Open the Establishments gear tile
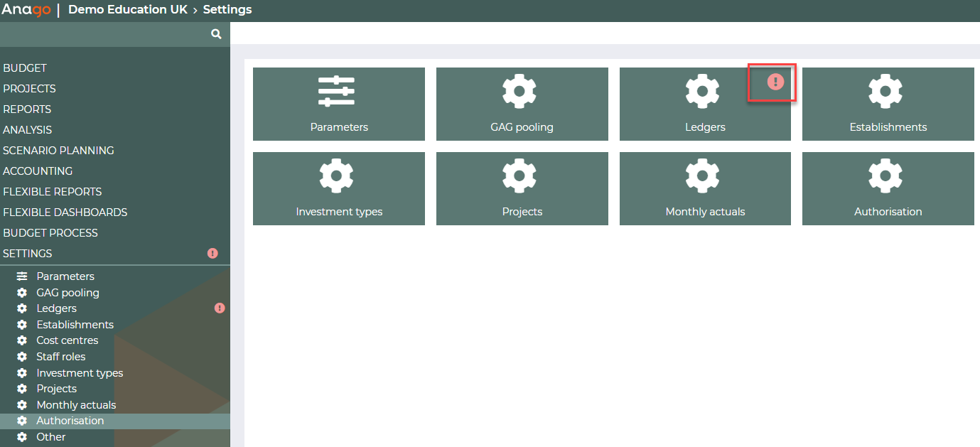This screenshot has height=447, width=980. (x=888, y=104)
